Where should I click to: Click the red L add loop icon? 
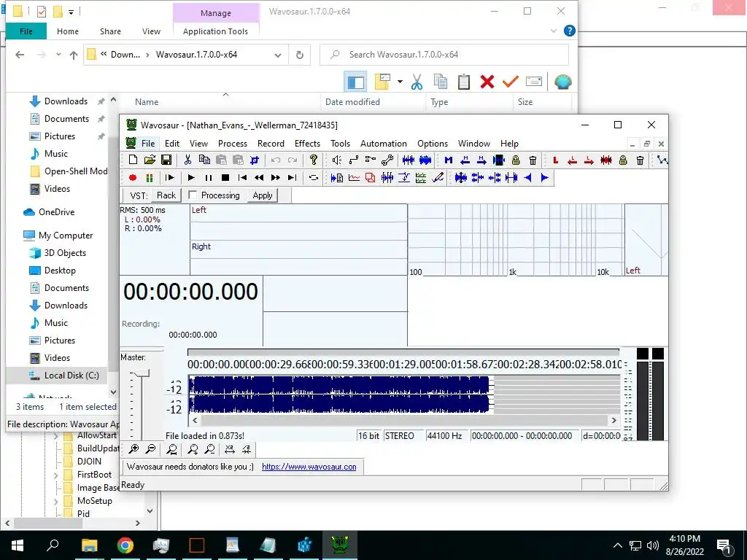[x=555, y=160]
